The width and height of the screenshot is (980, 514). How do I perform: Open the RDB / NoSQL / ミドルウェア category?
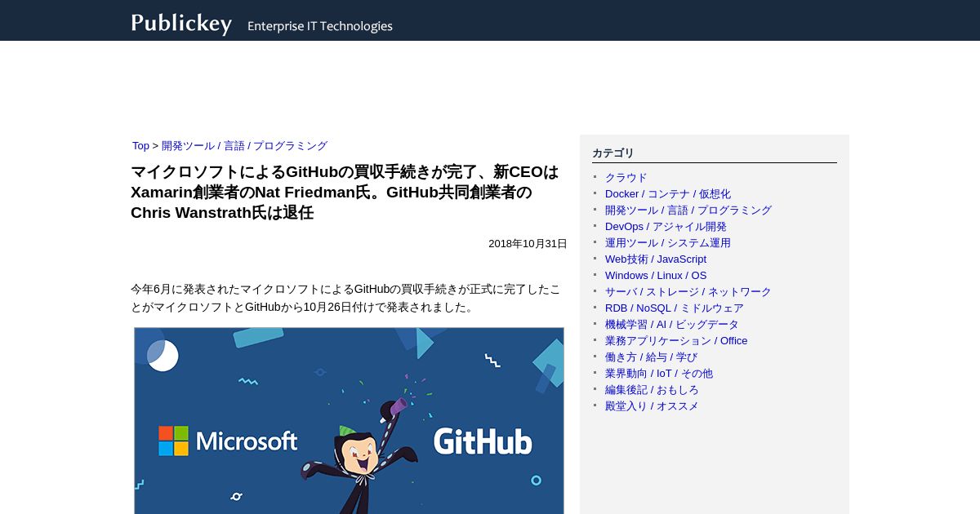tap(675, 308)
